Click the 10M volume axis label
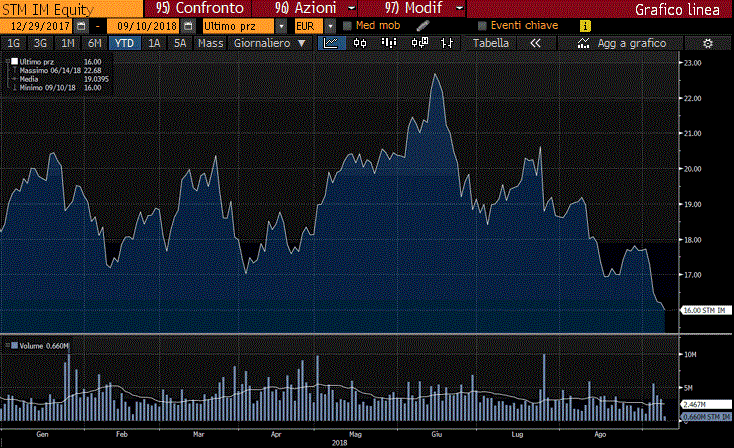The image size is (734, 448). click(x=690, y=355)
